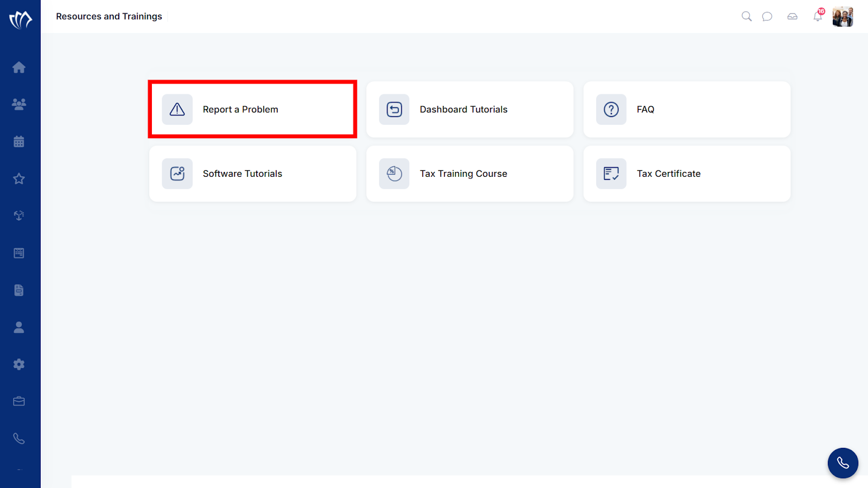Open Report a Problem card
Viewport: 868px width, 488px height.
[x=253, y=110]
